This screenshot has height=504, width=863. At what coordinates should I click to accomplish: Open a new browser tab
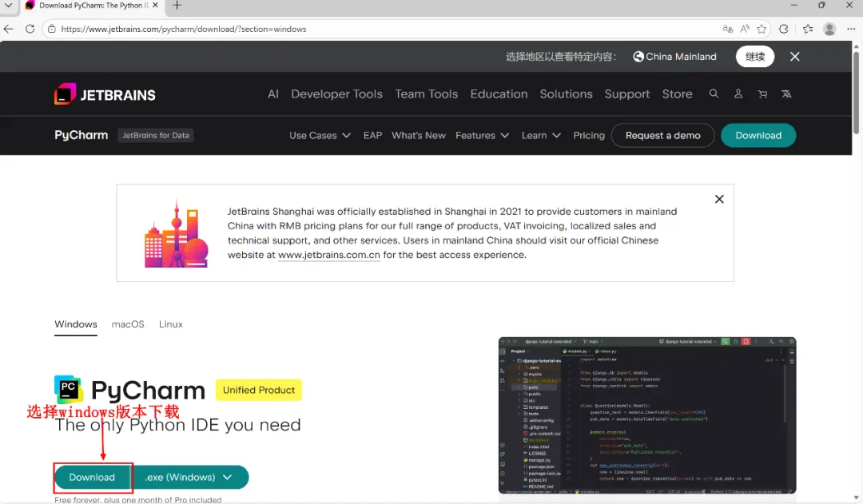[177, 6]
